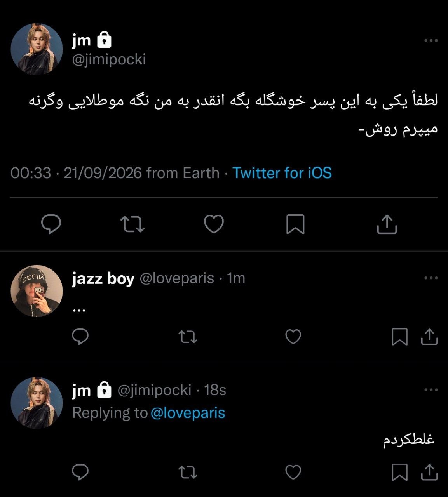Share jm's 18s reply
448x497 pixels.
pos(429,472)
